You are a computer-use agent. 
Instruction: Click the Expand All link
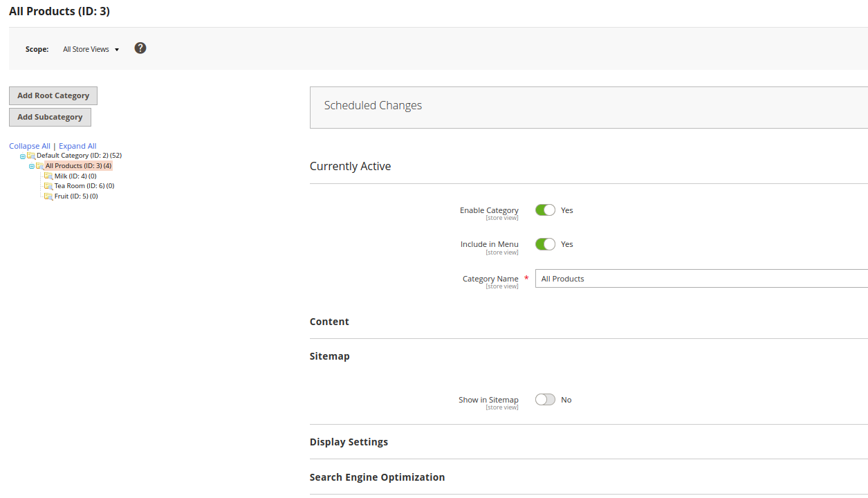tap(77, 146)
